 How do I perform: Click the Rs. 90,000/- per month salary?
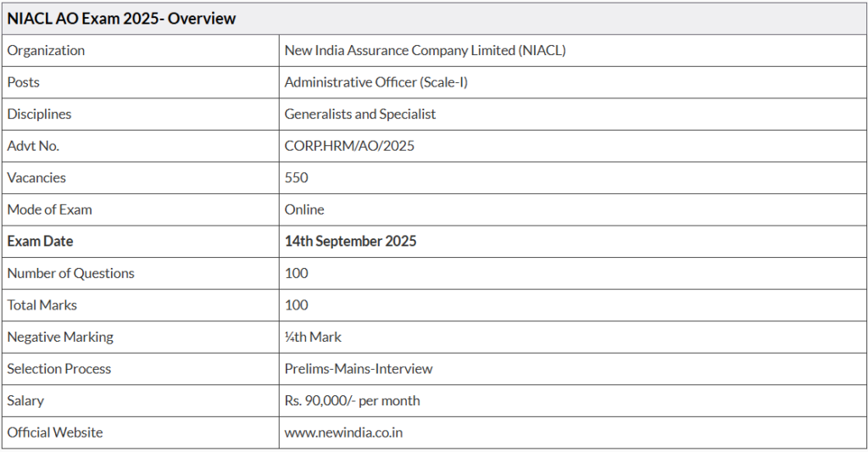pos(352,400)
